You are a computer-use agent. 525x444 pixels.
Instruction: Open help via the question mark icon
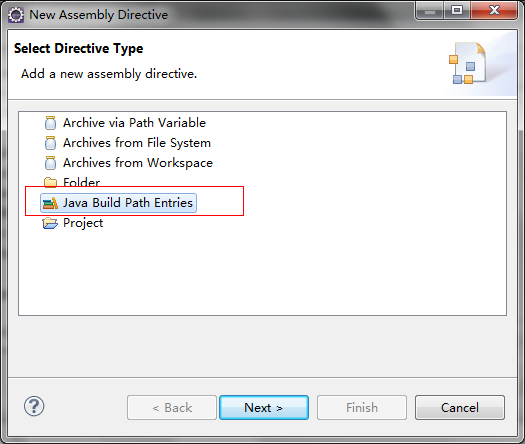(x=34, y=406)
